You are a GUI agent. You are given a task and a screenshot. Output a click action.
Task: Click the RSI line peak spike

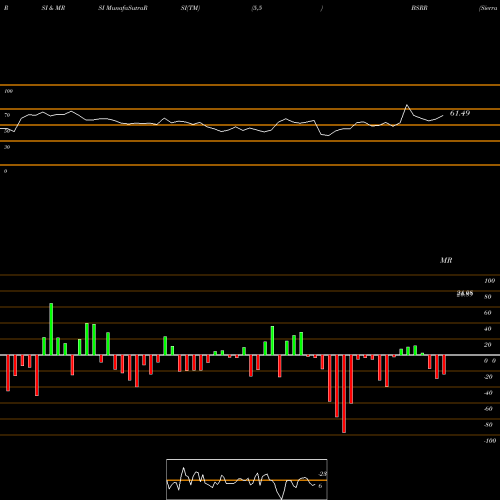pos(407,105)
